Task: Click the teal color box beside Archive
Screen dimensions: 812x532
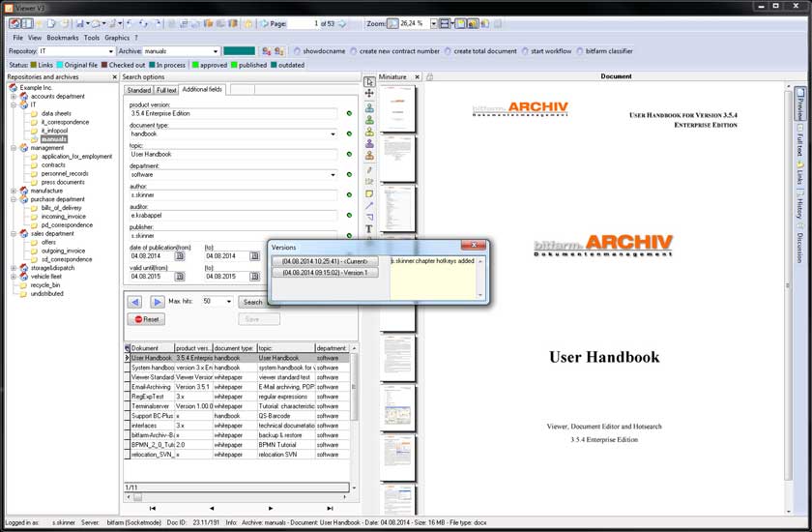Action: click(x=239, y=51)
